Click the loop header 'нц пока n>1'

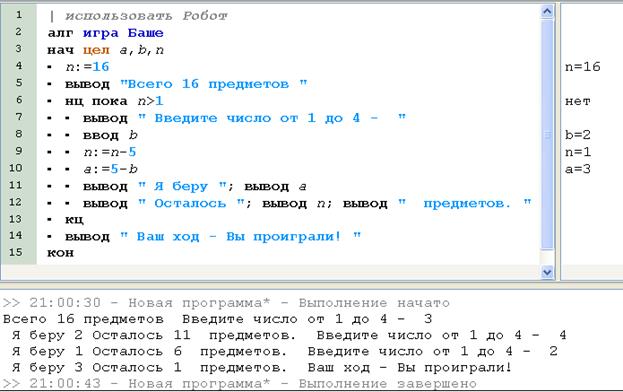click(114, 101)
